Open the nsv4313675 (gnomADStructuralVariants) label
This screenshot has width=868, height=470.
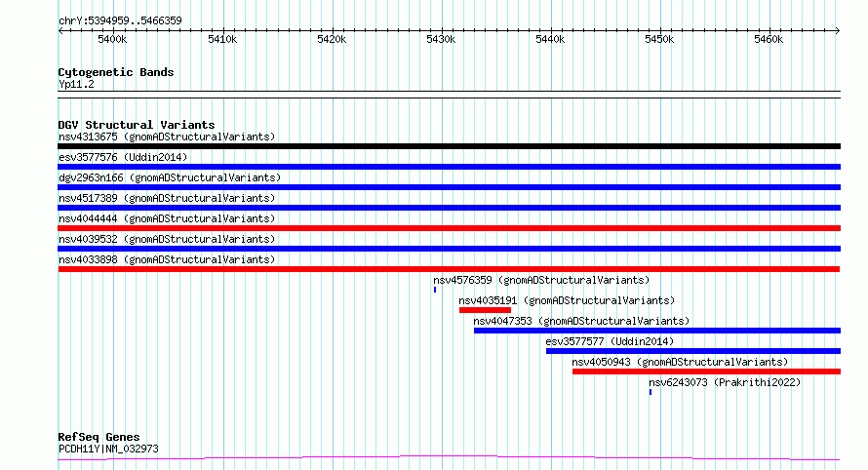(x=167, y=137)
